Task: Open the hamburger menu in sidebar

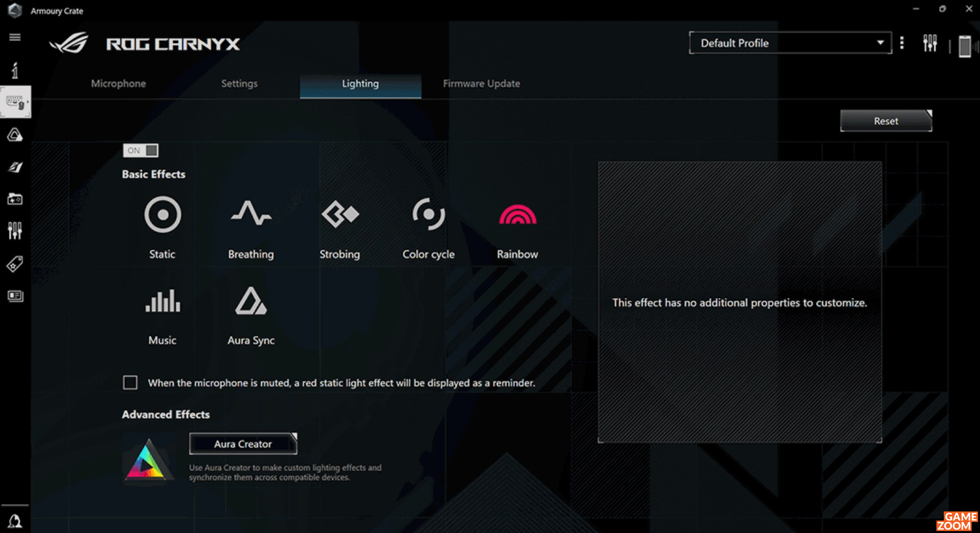Action: pyautogui.click(x=15, y=37)
